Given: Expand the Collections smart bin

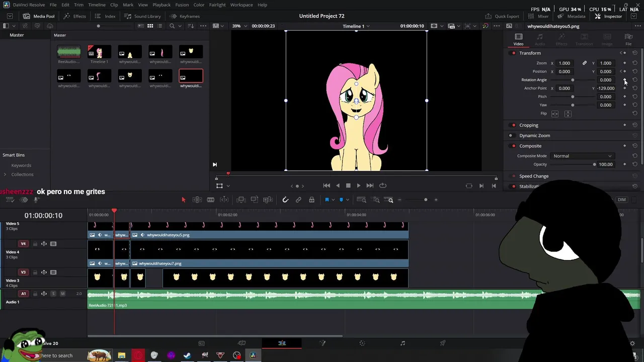Looking at the screenshot, I should pyautogui.click(x=5, y=174).
